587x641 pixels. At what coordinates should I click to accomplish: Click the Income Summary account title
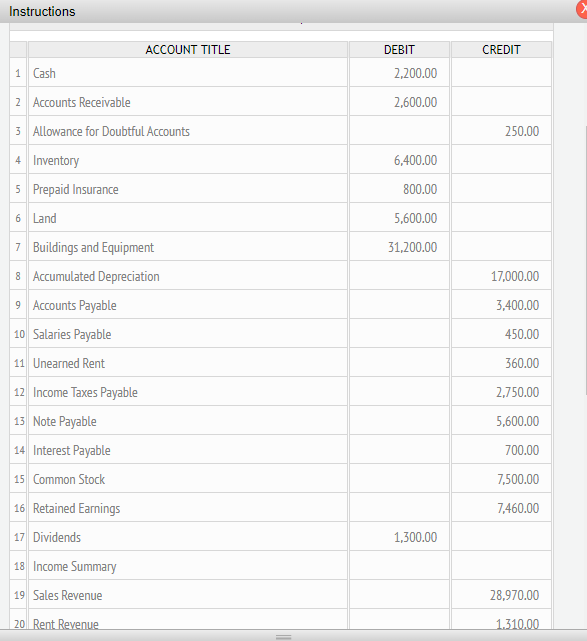pos(74,567)
